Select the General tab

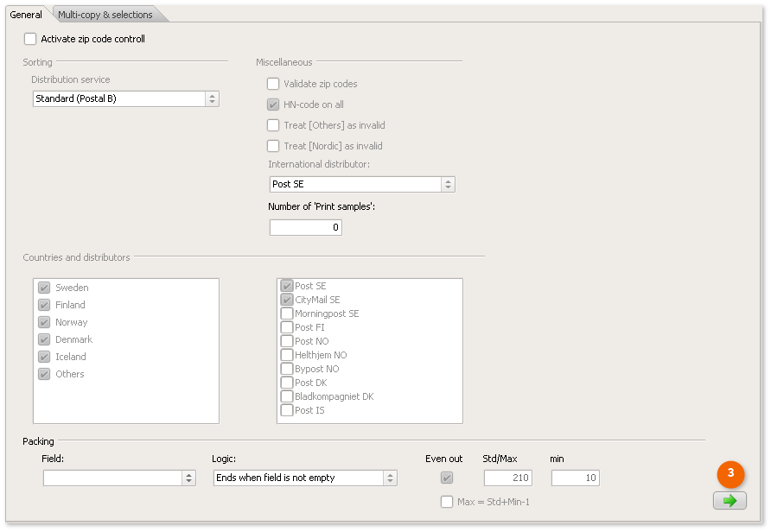click(26, 15)
